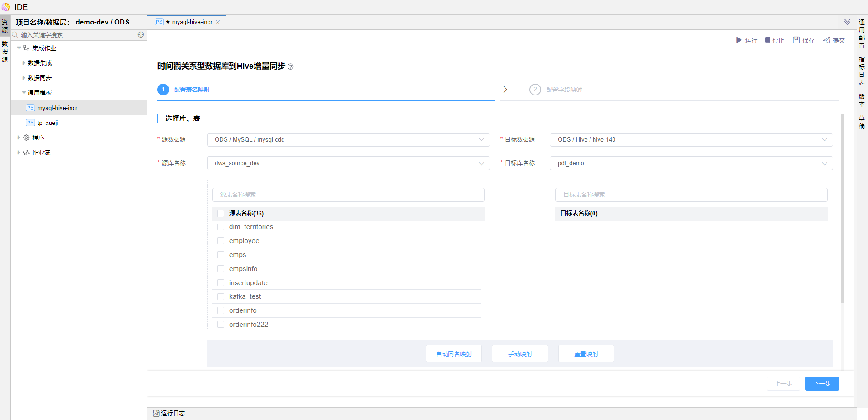The image size is (868, 420).
Task: Click the locate icon beside the search box
Action: pyautogui.click(x=141, y=35)
